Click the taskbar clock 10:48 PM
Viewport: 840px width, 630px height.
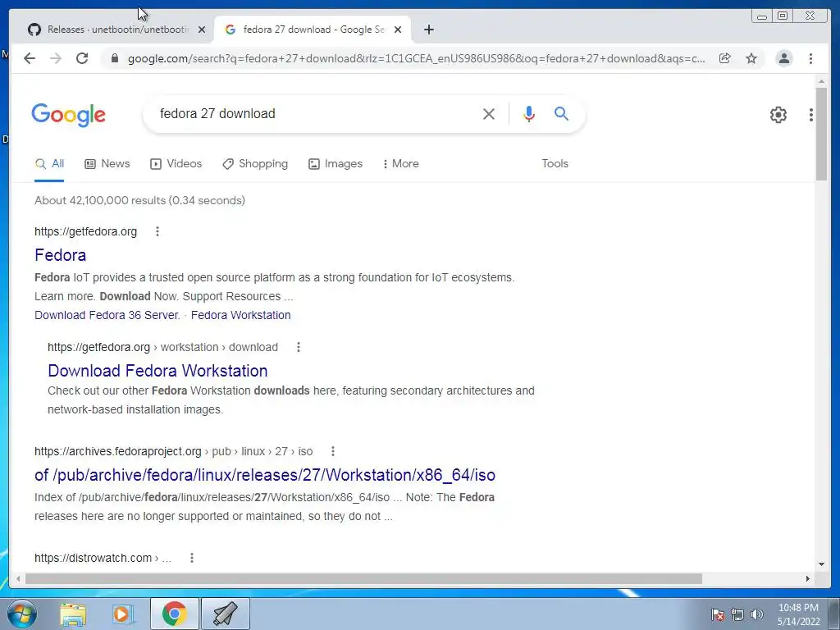coord(798,608)
